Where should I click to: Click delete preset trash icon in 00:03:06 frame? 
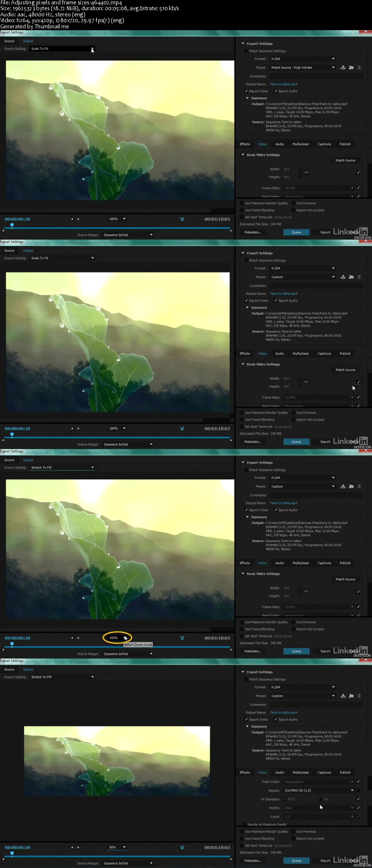pos(359,487)
